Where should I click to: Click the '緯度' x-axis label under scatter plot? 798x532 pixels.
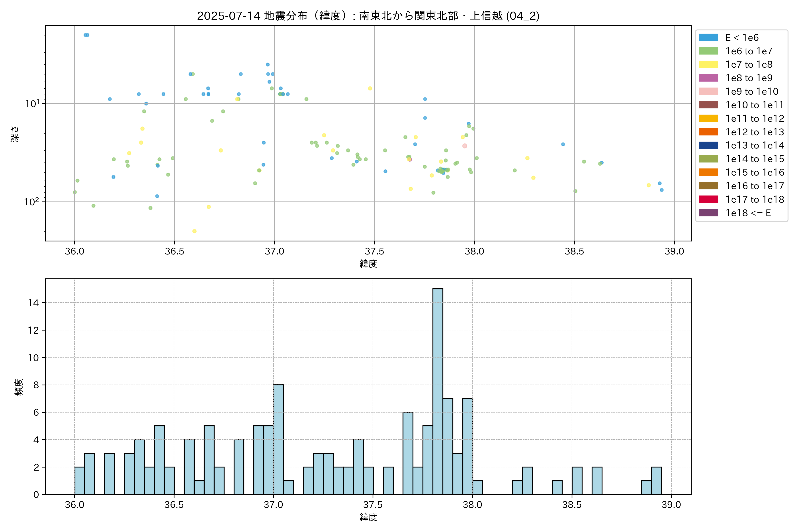click(x=368, y=264)
